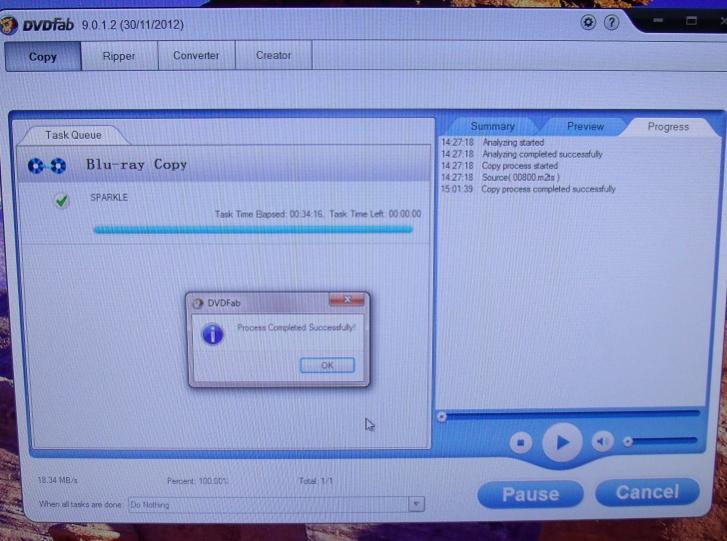The image size is (727, 541).
Task: Open the settings gear in title bar
Action: (x=588, y=22)
